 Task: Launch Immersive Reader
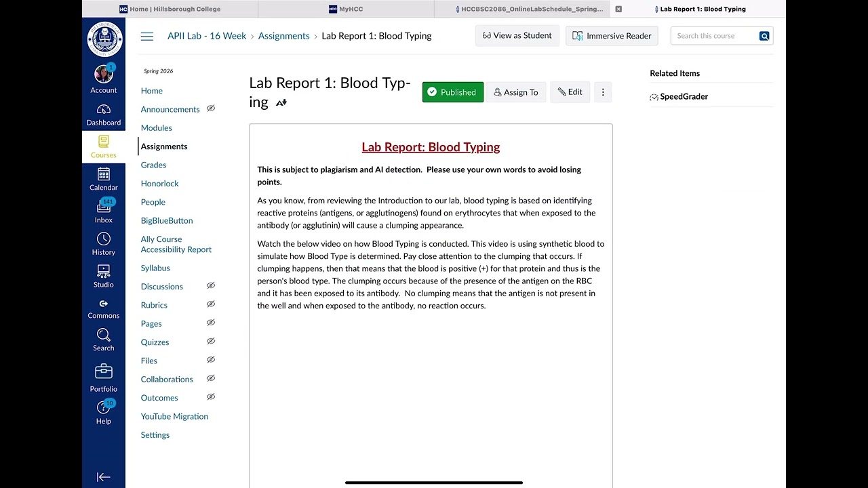tap(612, 36)
